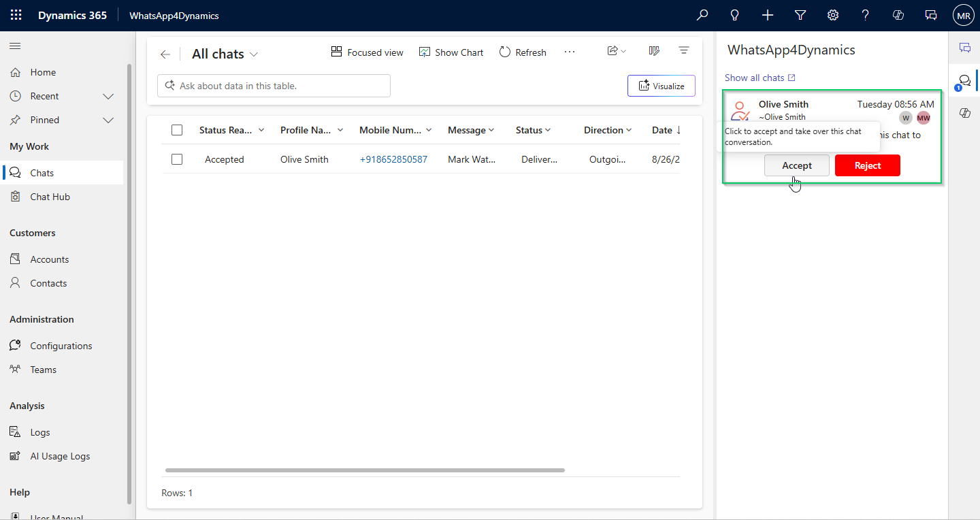The height and width of the screenshot is (520, 980).
Task: Accept the Olive Smith chat
Action: click(x=796, y=165)
